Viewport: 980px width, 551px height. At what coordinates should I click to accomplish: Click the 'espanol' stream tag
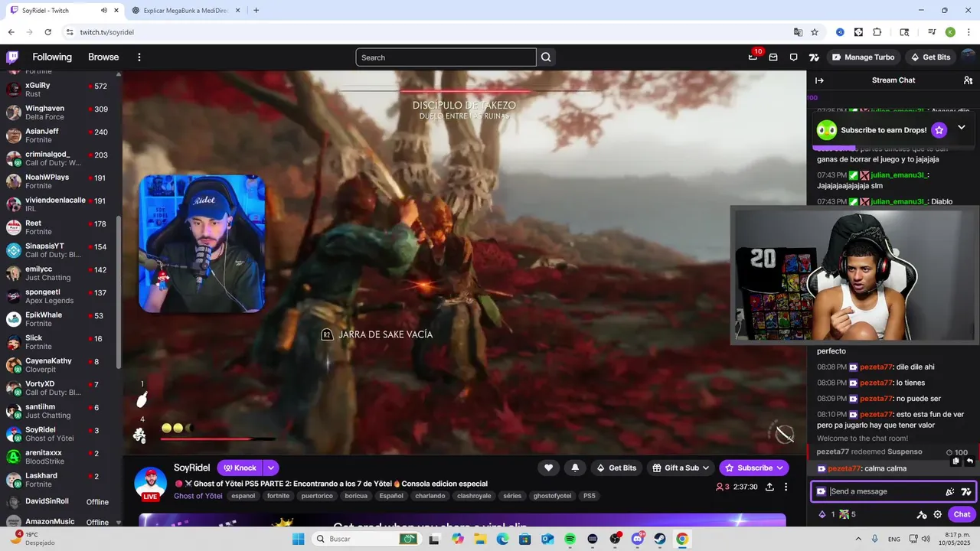pyautogui.click(x=243, y=496)
